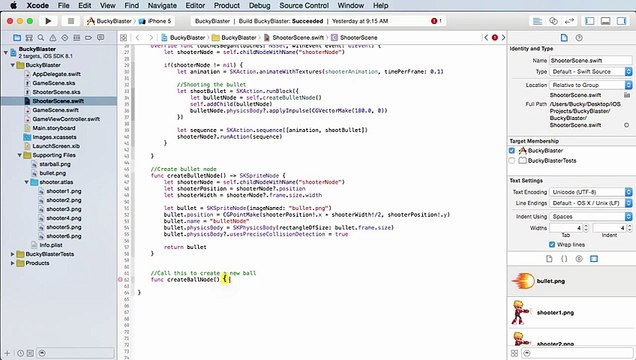The height and width of the screenshot is (360, 636).
Task: Collapse the BuckyBlaster project root
Action: click(x=6, y=52)
